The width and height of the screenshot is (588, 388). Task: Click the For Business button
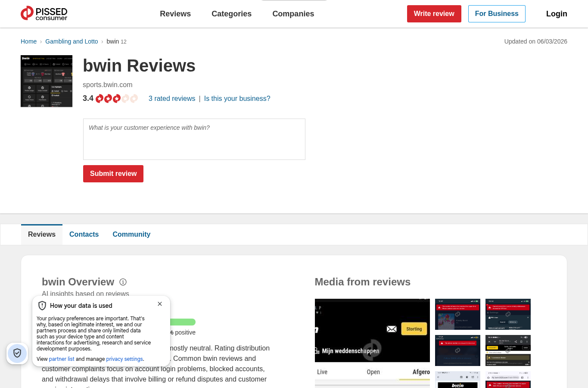(497, 14)
